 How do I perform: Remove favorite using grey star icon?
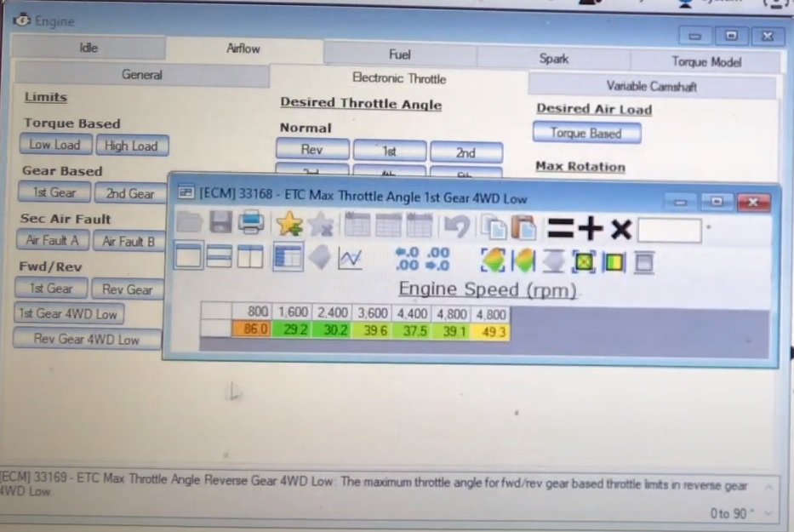[x=321, y=224]
